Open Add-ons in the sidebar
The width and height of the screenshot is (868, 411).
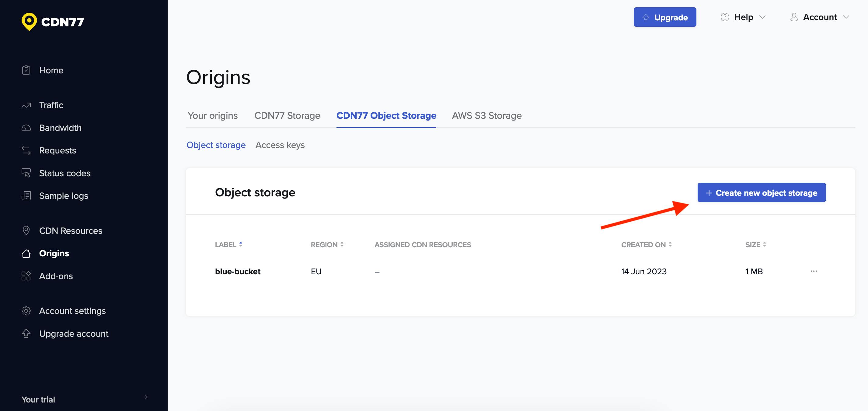click(x=56, y=276)
